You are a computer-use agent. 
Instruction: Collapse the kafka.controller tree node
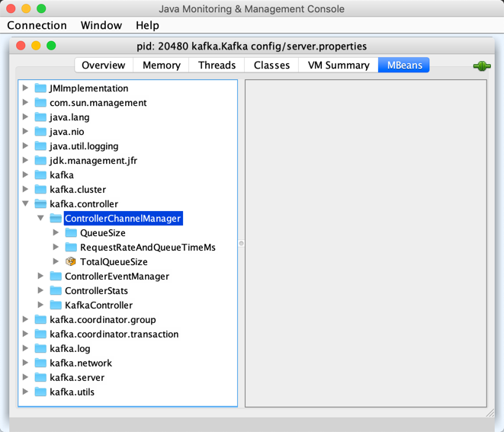26,204
